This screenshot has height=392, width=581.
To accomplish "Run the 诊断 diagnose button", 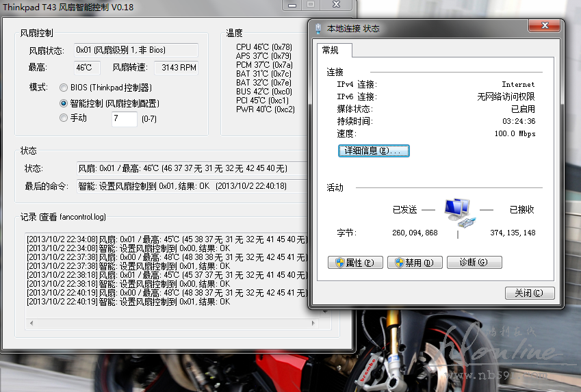I will (x=474, y=263).
